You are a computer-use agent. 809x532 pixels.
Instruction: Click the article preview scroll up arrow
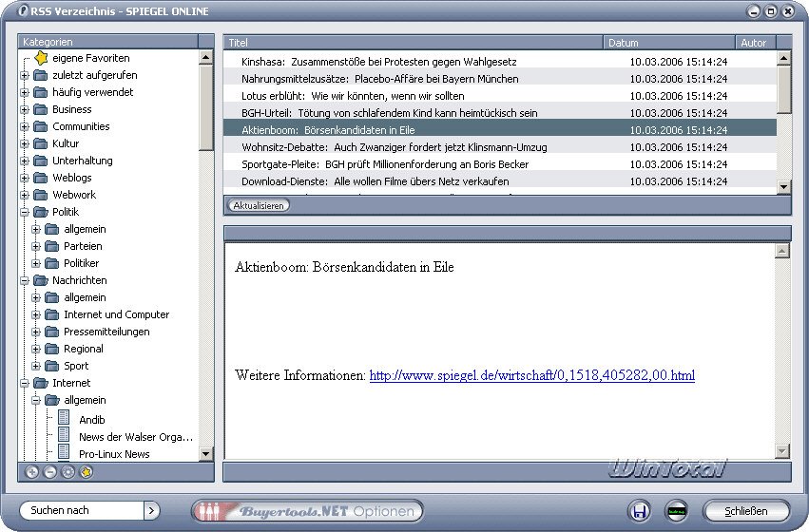click(782, 251)
